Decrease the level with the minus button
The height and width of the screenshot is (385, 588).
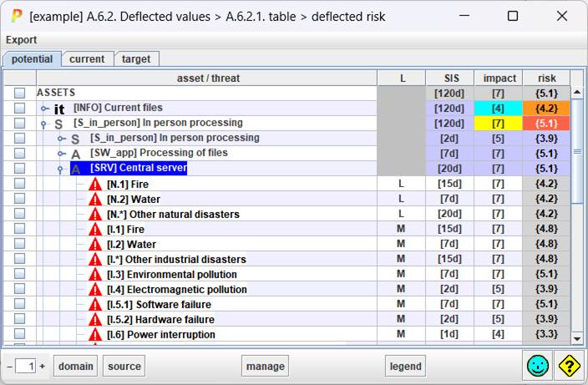click(10, 367)
